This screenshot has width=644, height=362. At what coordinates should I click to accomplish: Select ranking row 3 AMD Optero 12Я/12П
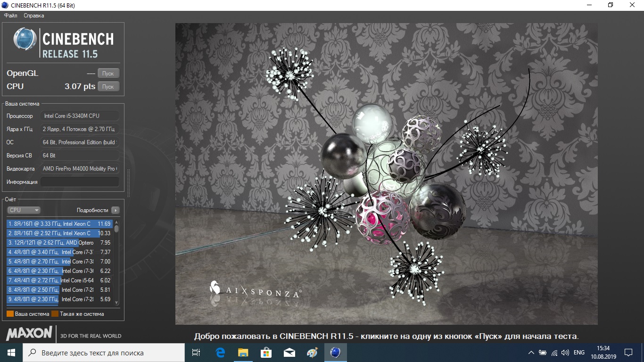tap(59, 243)
